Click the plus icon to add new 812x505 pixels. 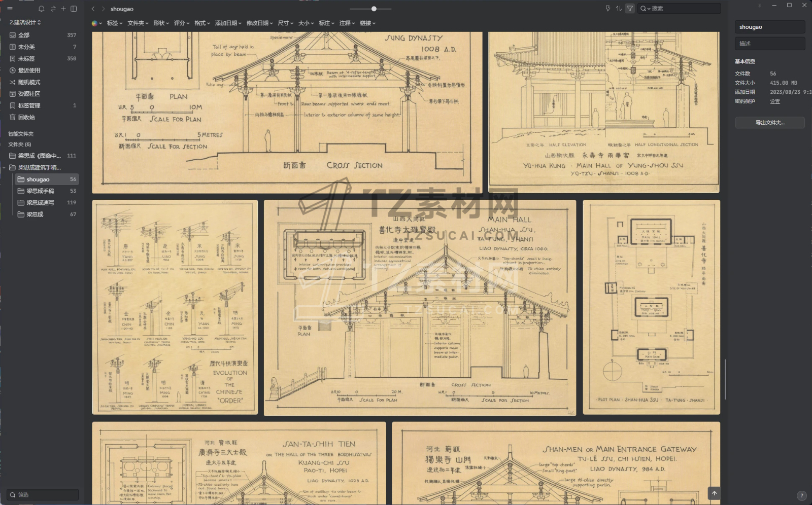click(63, 9)
